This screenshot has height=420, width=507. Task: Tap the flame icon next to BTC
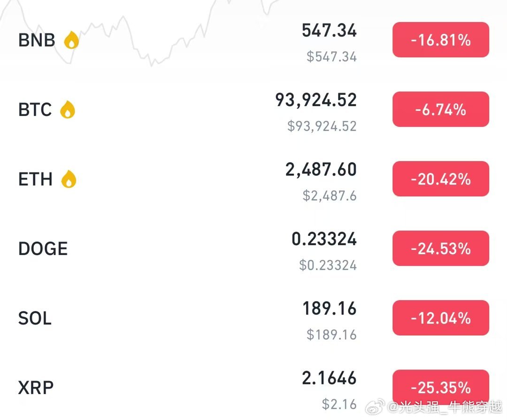tap(68, 109)
